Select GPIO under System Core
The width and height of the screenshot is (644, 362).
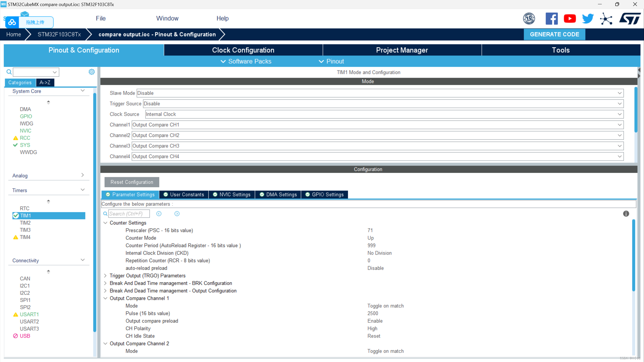(x=26, y=116)
